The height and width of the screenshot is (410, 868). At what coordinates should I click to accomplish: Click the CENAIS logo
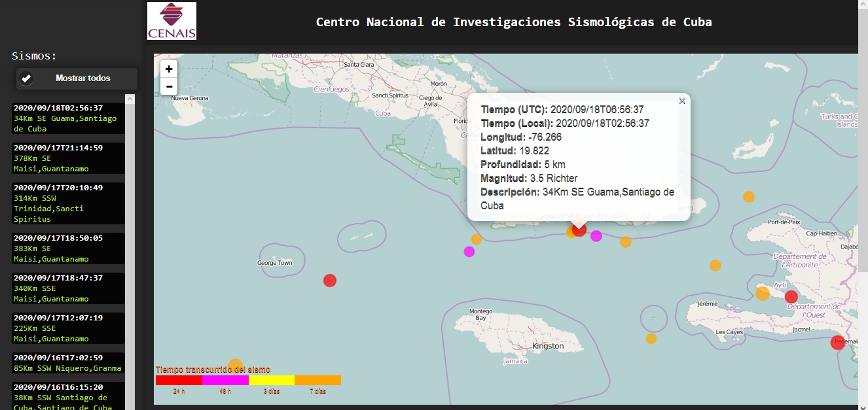[x=172, y=21]
